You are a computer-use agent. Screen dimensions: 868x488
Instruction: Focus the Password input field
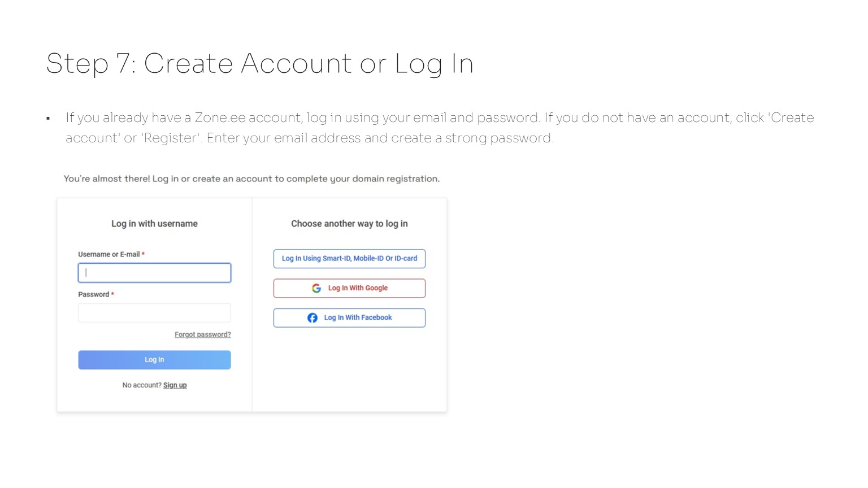[x=154, y=313]
